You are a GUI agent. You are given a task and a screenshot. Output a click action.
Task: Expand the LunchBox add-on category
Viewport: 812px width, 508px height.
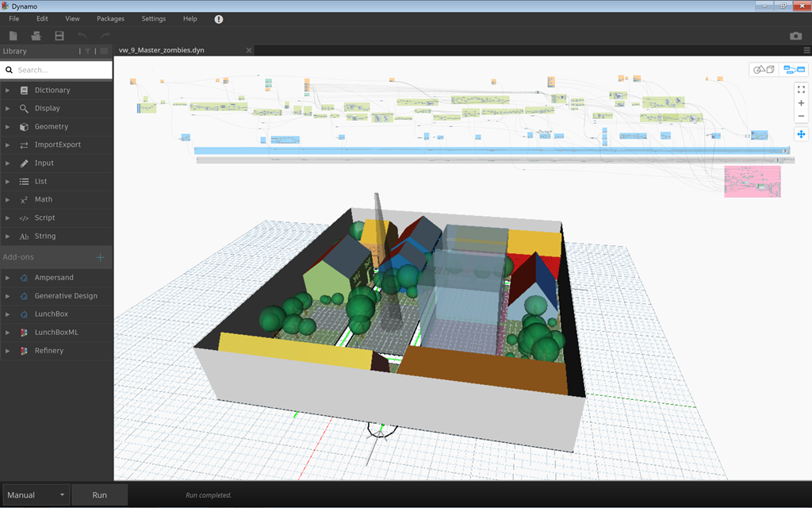pyautogui.click(x=51, y=314)
